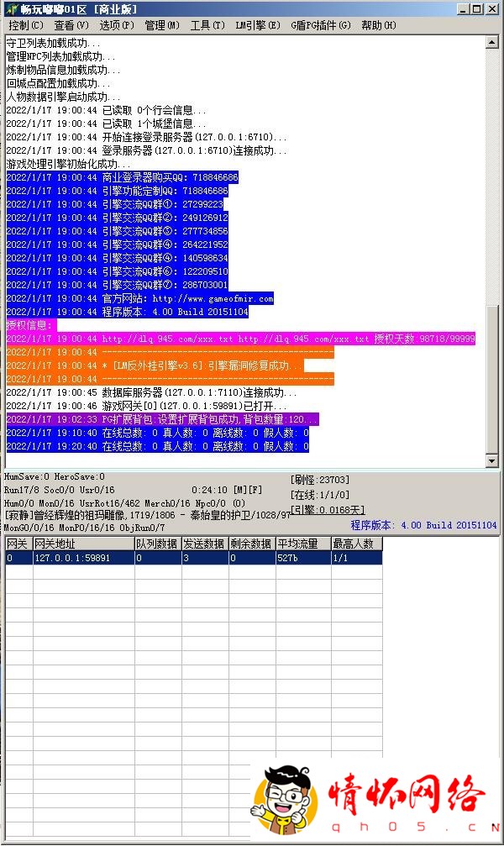Click the HumSave:0 HeroSave:0 status text
The width and height of the screenshot is (504, 846).
click(x=55, y=477)
